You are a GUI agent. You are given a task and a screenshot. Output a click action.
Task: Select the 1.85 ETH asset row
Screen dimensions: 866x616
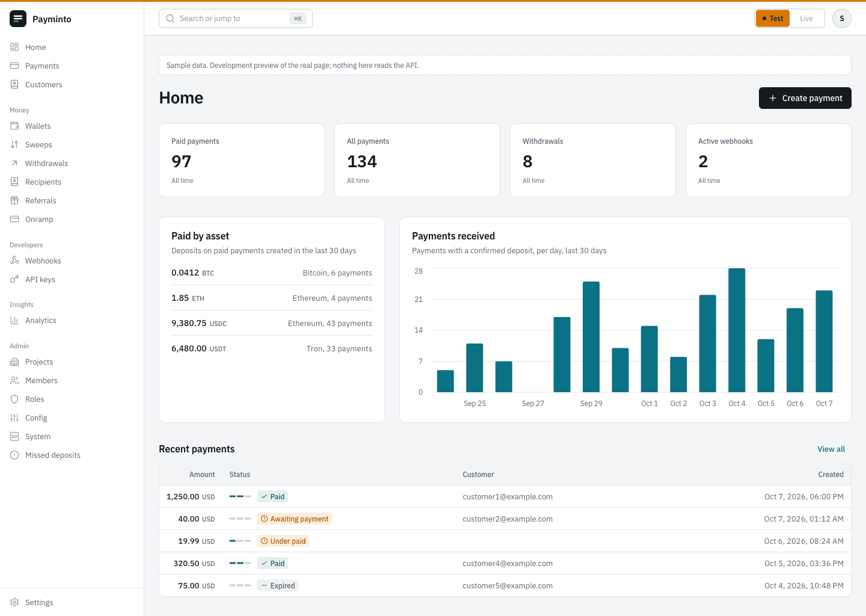(x=272, y=298)
